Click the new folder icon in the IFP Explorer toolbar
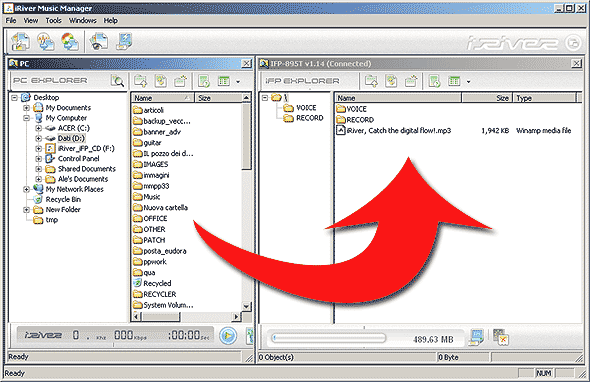The width and height of the screenshot is (590, 382). pyautogui.click(x=411, y=81)
